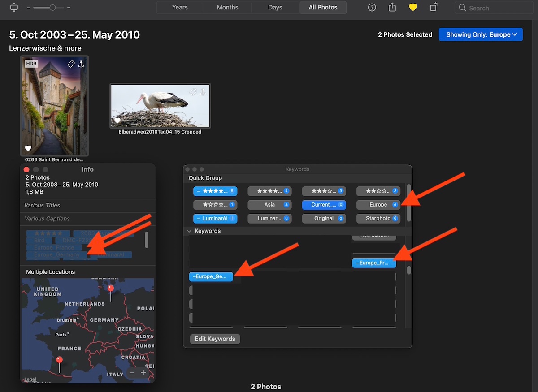
Task: Collapse the Keywords section disclosure arrow
Action: point(190,231)
